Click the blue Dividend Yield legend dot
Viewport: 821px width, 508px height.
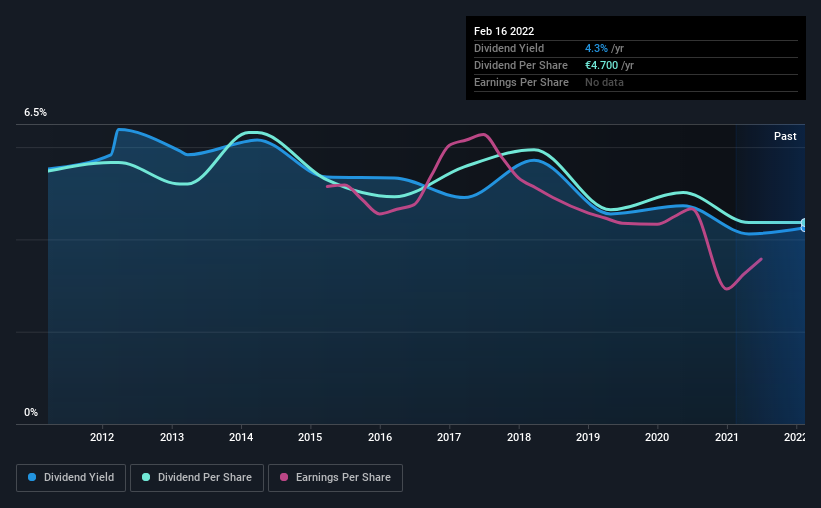coord(32,477)
